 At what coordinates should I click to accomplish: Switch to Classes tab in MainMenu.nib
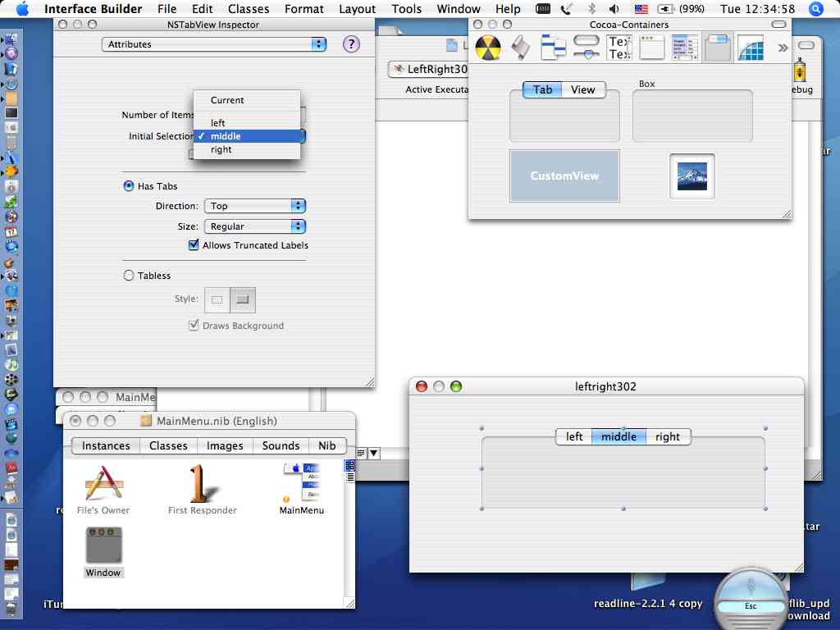pos(168,445)
